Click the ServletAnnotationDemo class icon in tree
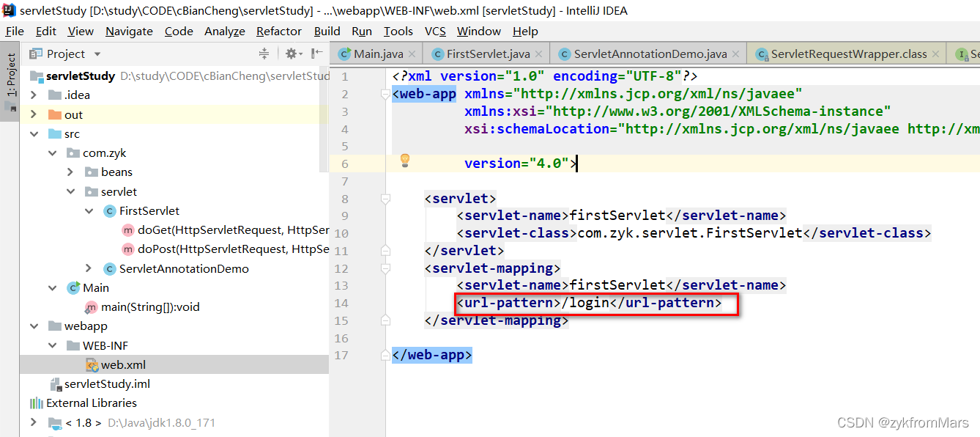 tap(110, 269)
